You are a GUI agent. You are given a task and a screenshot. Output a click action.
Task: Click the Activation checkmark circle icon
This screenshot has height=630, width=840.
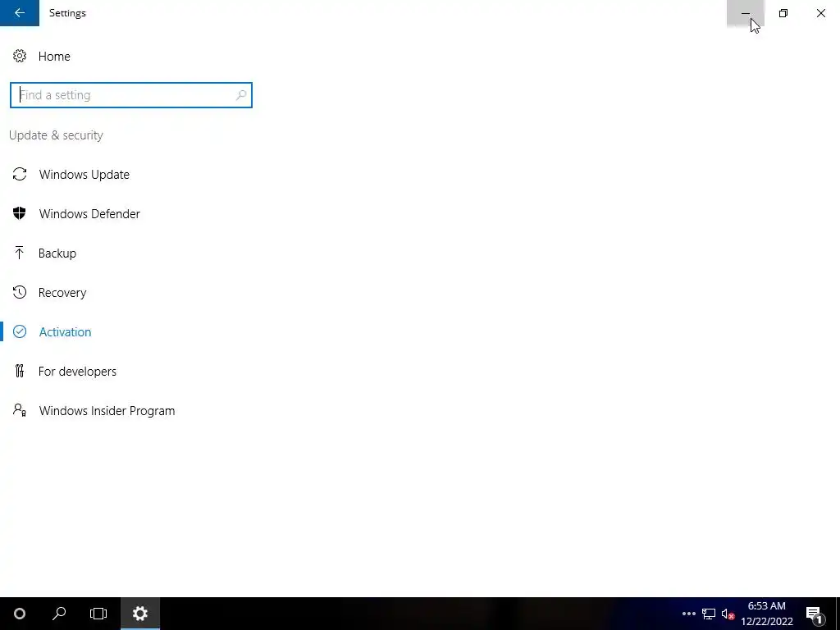tap(20, 331)
